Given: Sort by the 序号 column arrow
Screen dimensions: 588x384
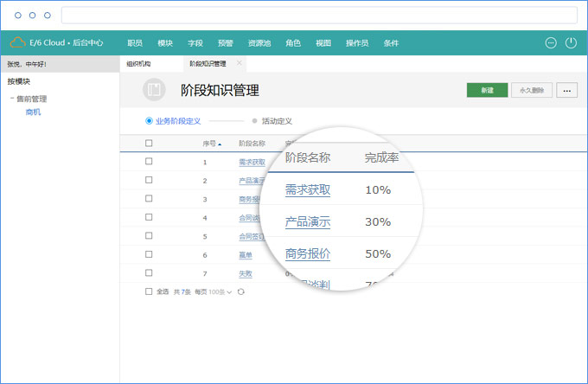Looking at the screenshot, I should (x=220, y=144).
